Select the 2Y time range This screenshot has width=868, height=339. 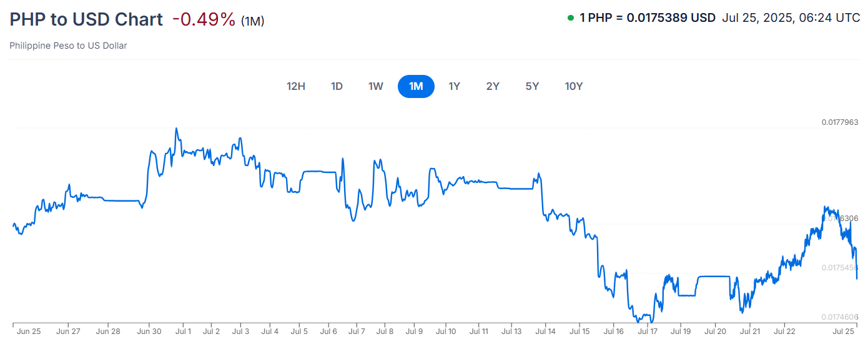[x=493, y=86]
